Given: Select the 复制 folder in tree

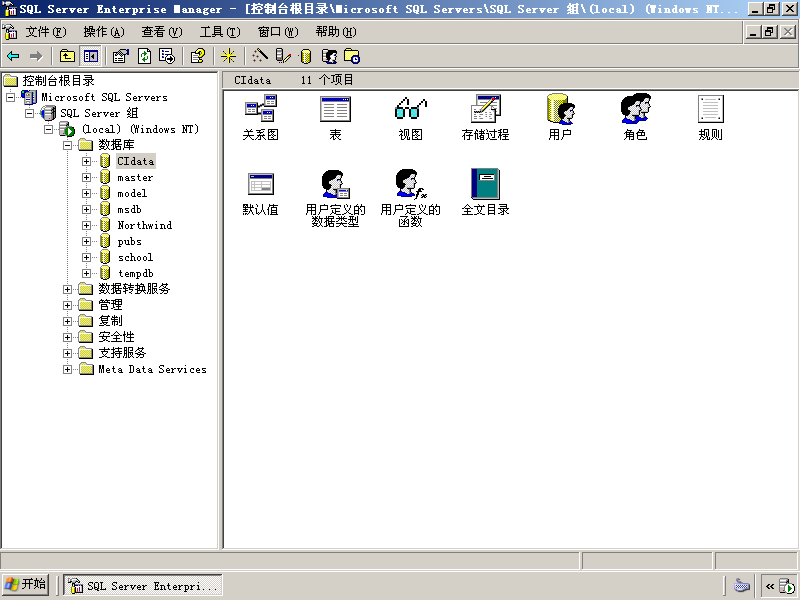Looking at the screenshot, I should point(110,321).
